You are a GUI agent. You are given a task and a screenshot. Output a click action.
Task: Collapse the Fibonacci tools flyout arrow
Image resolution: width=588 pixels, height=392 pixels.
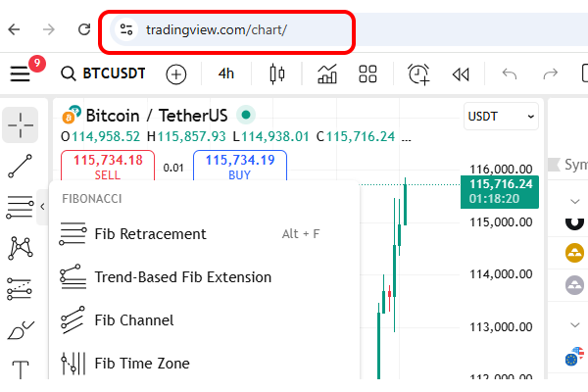[42, 207]
